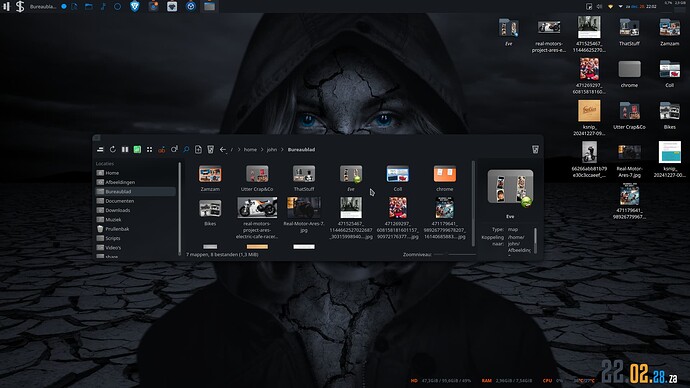Select the Zamzam folder in file manager
The height and width of the screenshot is (388, 690).
pos(210,178)
